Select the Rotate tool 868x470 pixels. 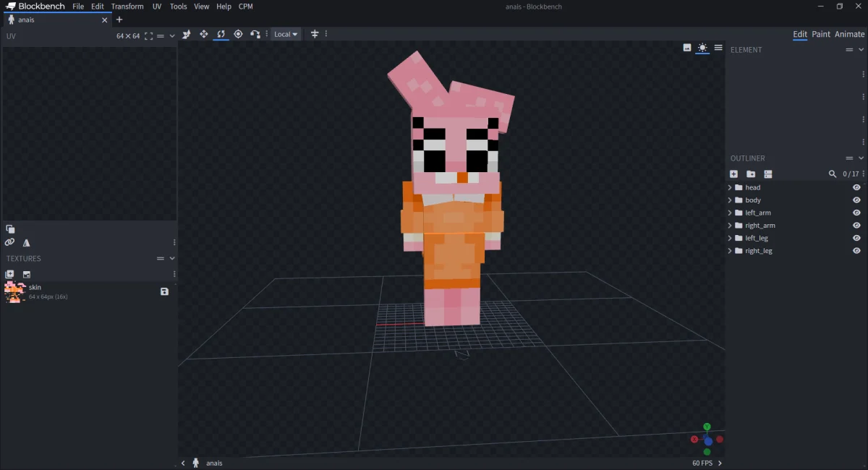click(221, 34)
